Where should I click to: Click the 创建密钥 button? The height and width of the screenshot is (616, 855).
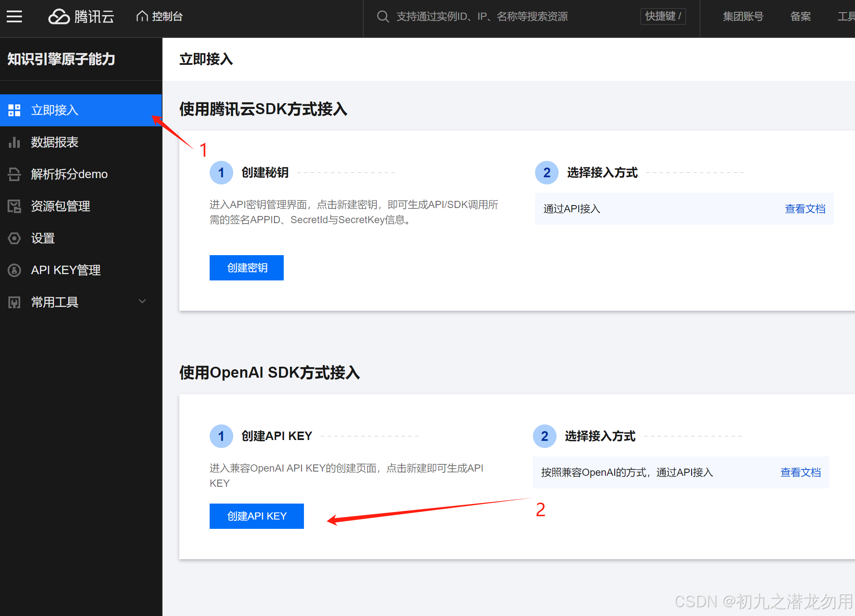(247, 268)
